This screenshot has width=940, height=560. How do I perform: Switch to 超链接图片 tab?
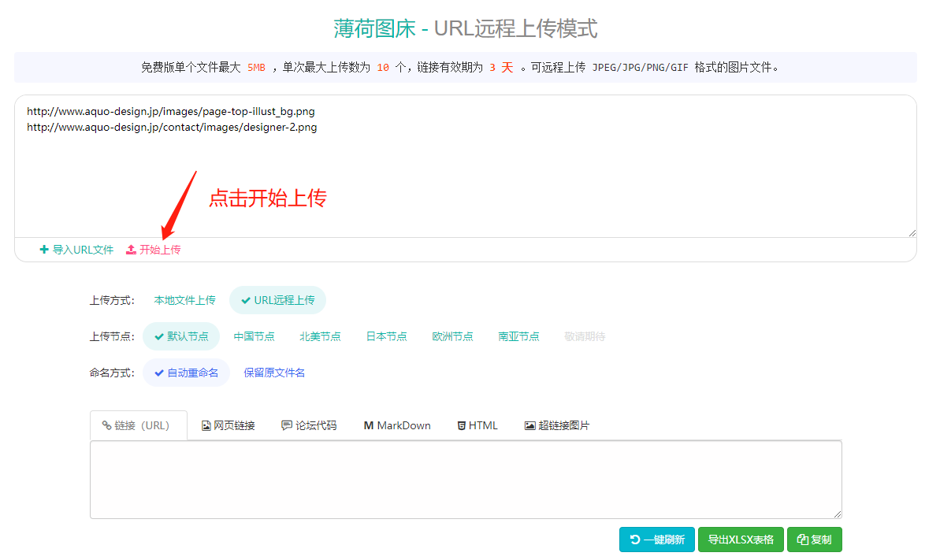[557, 425]
